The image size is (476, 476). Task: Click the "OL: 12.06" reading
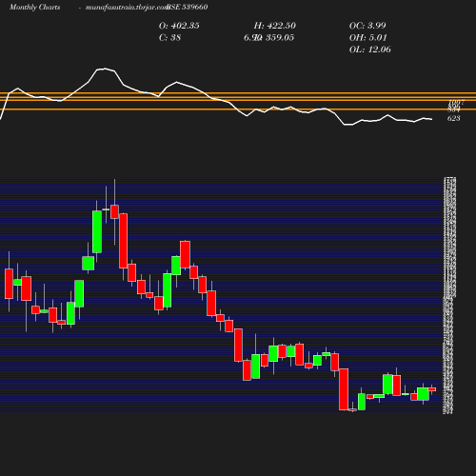point(370,50)
